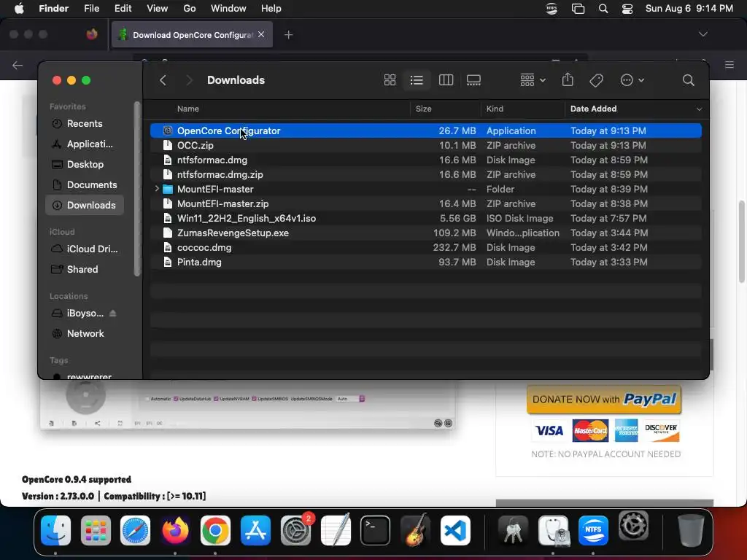Click the browser back arrow

click(18, 65)
